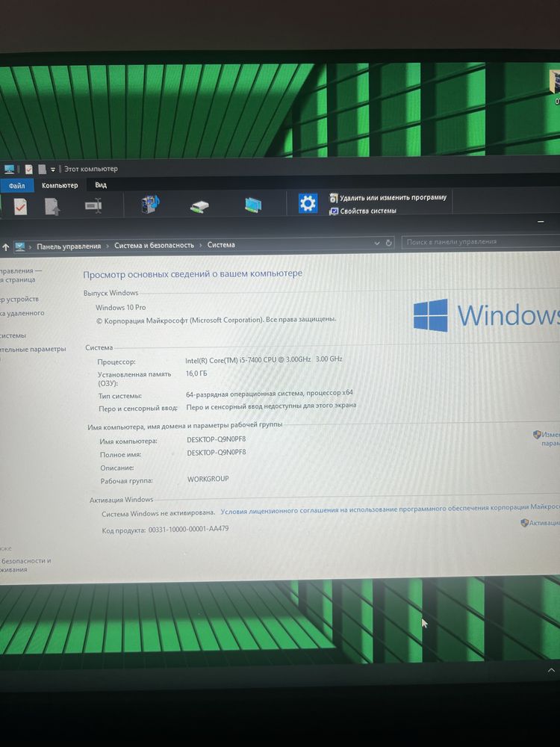
Task: Open the address bar history dropdown
Action: click(377, 243)
